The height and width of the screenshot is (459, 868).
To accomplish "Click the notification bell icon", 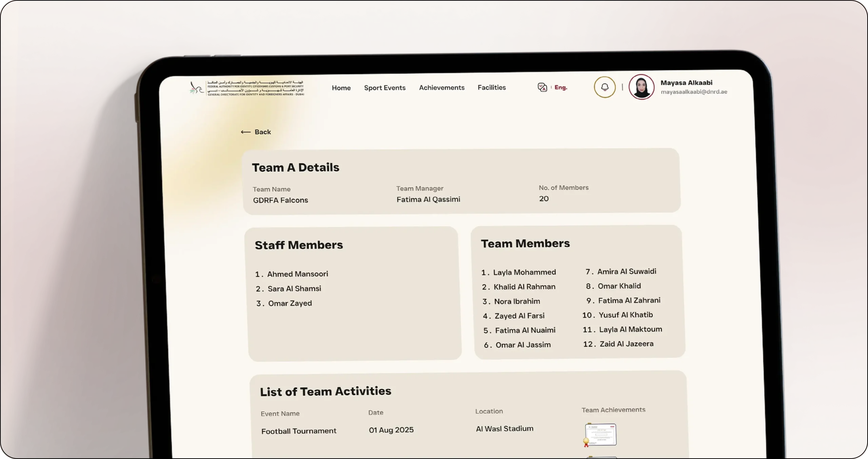I will click(605, 87).
